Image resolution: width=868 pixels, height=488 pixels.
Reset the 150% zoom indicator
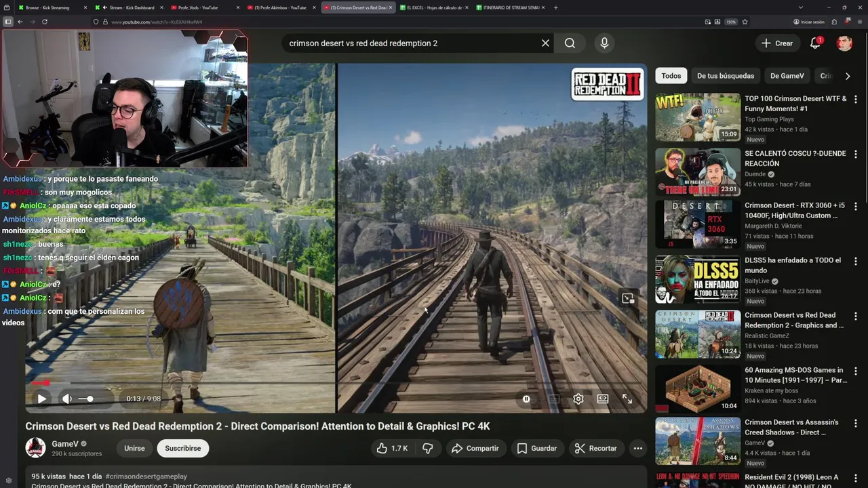[x=731, y=22]
